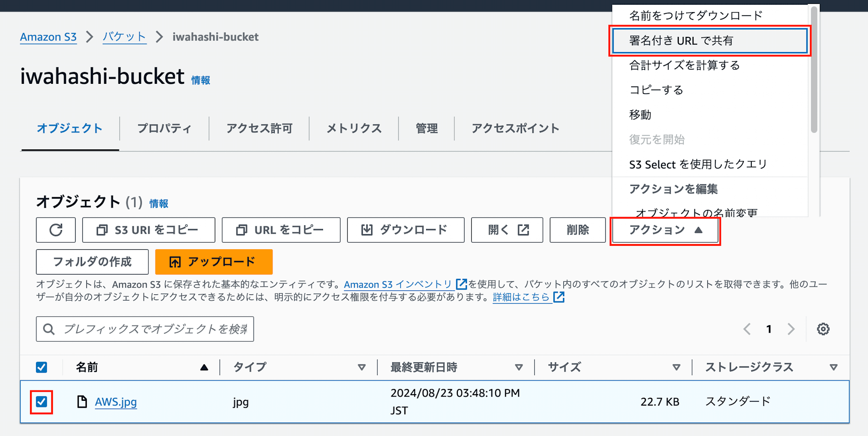Click 2024/08/23 03:48:10 PM date cell
The width and height of the screenshot is (868, 436).
(x=455, y=402)
